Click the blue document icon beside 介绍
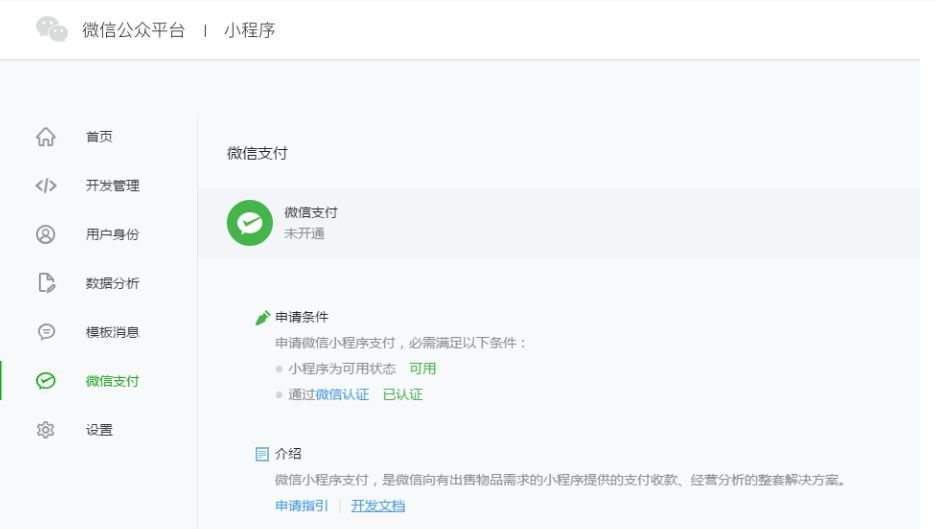The image size is (936, 529). (262, 454)
